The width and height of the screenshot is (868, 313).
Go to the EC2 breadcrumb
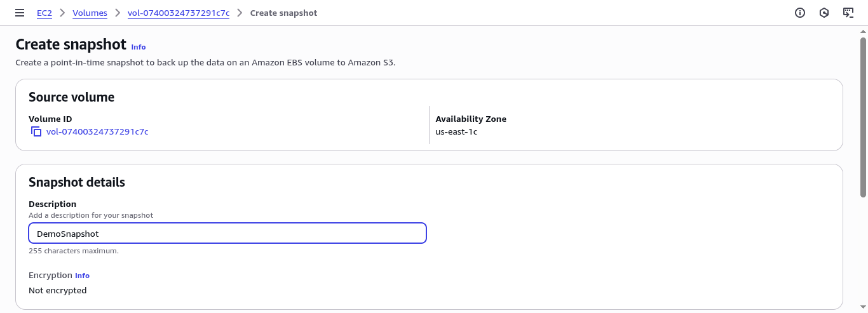pyautogui.click(x=44, y=13)
